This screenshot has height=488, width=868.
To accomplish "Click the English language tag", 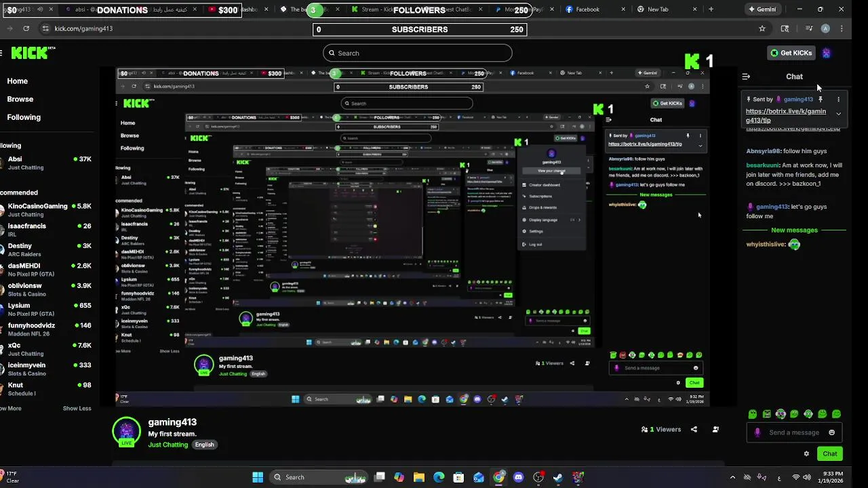I will (x=205, y=445).
